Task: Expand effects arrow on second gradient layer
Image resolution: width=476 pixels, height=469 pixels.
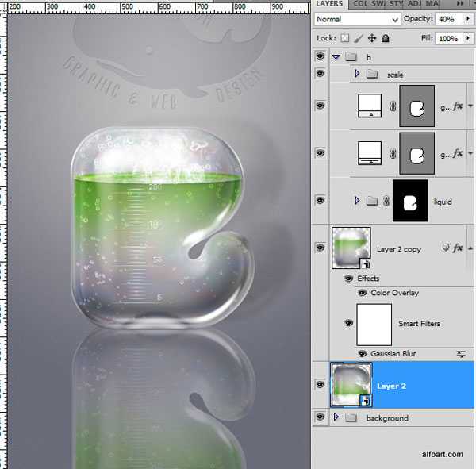Action: [x=470, y=153]
